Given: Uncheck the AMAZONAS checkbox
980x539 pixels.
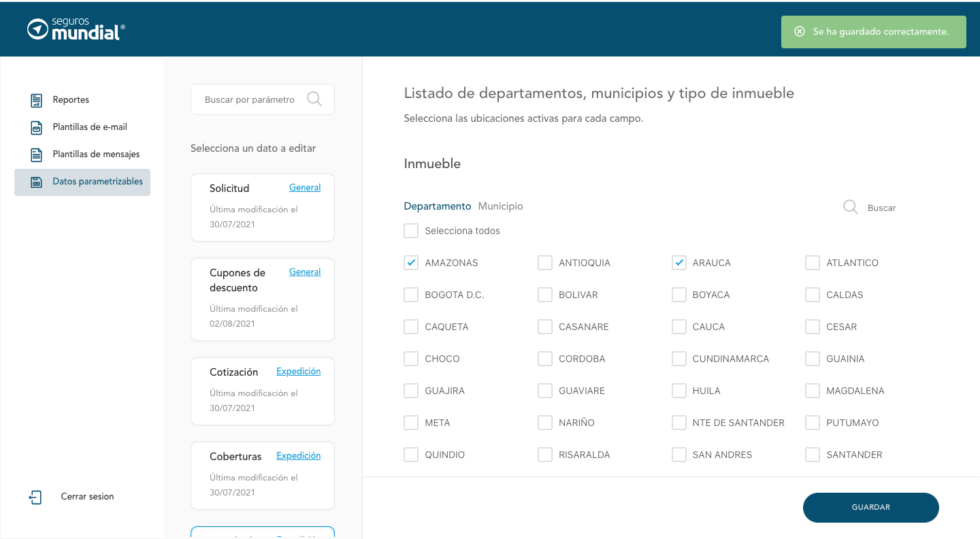Looking at the screenshot, I should [x=411, y=263].
